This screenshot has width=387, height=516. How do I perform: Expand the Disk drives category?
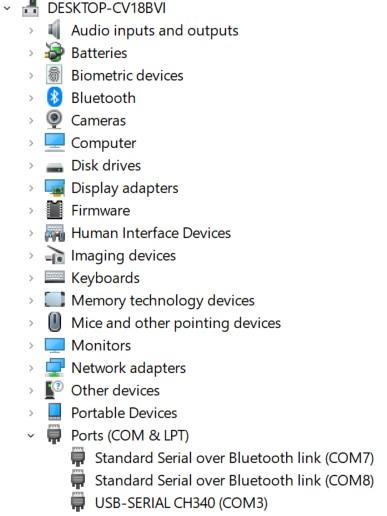31,166
